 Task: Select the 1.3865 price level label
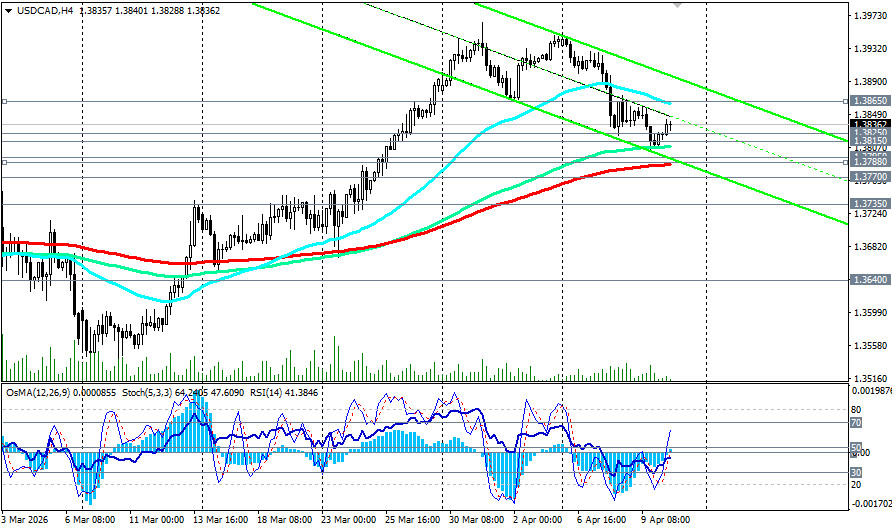(x=866, y=102)
